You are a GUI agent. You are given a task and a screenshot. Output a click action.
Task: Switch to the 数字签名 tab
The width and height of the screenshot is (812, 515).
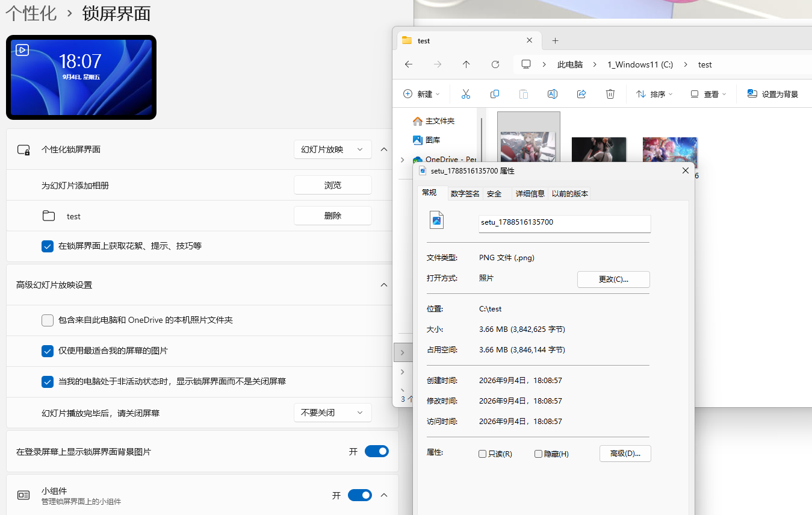coord(465,193)
